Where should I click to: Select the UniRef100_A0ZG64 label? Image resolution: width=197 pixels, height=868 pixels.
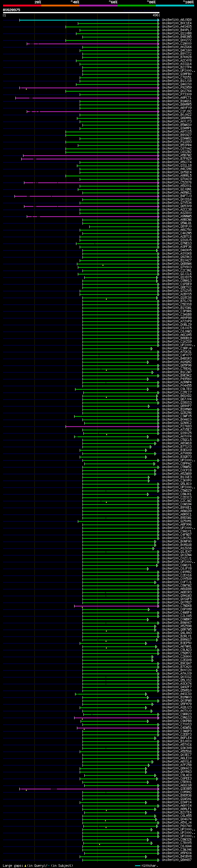pos(176,47)
